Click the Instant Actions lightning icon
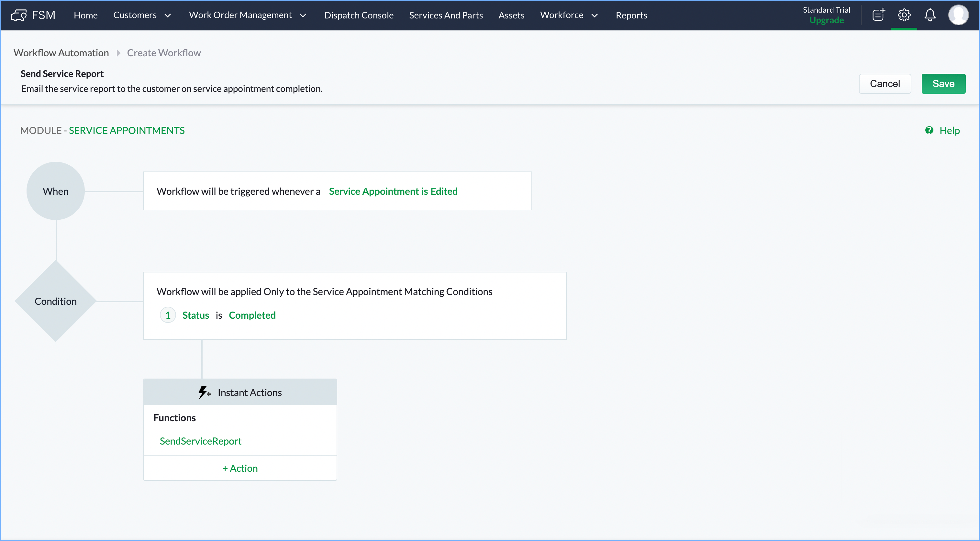Image resolution: width=980 pixels, height=541 pixels. coord(204,392)
